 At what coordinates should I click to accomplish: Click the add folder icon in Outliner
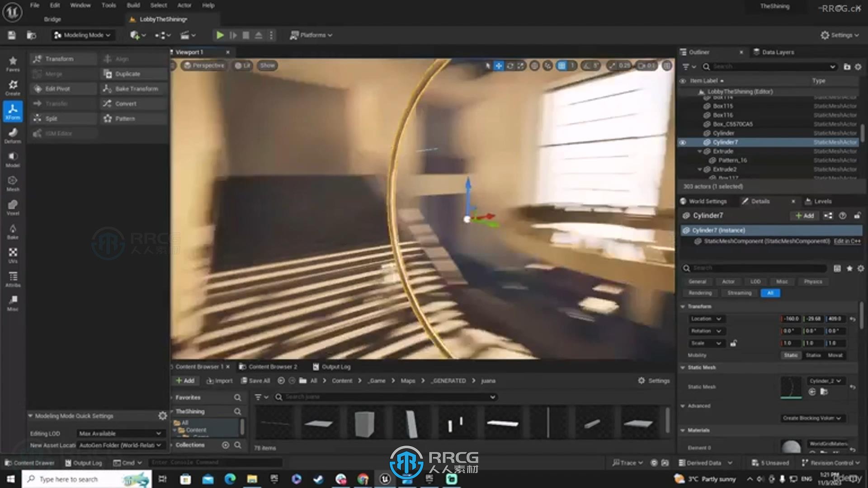tap(847, 67)
